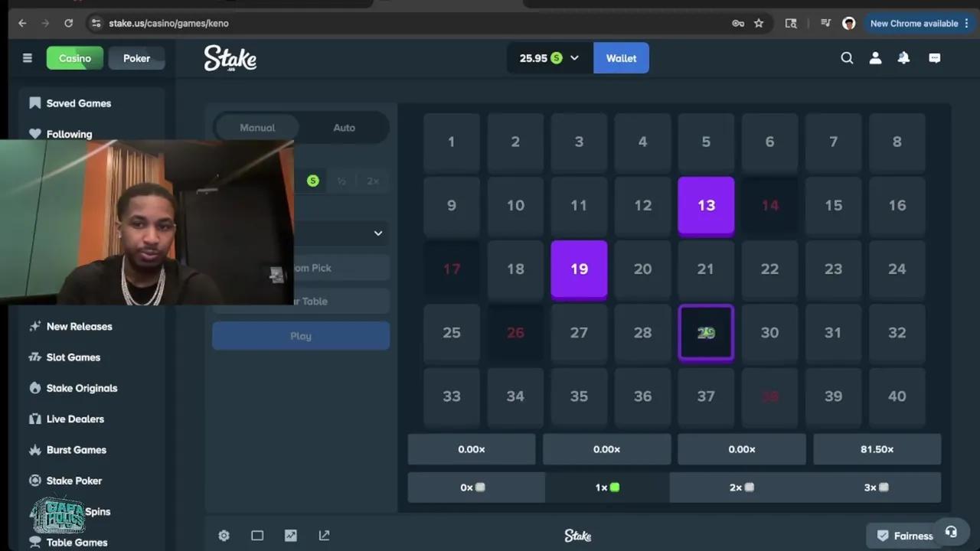Halve the bet with ½ button
This screenshot has width=980, height=551.
[341, 181]
